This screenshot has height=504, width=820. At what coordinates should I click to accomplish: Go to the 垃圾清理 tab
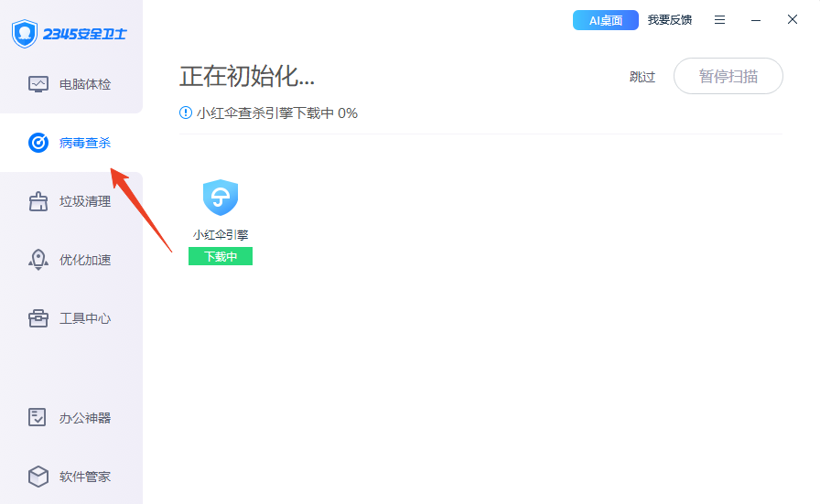tap(71, 201)
